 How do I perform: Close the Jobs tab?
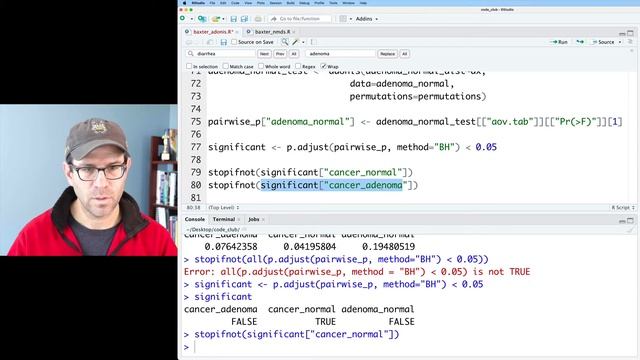point(263,220)
